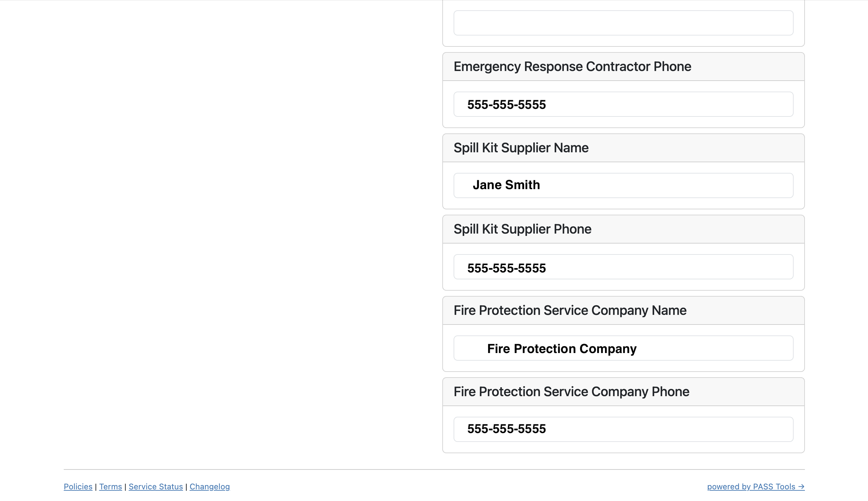Click the Emergency Response Contractor Phone heading

[572, 67]
